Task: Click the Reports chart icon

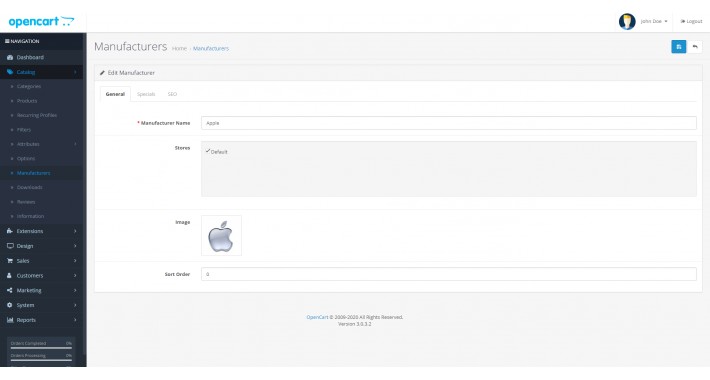Action: pos(10,320)
